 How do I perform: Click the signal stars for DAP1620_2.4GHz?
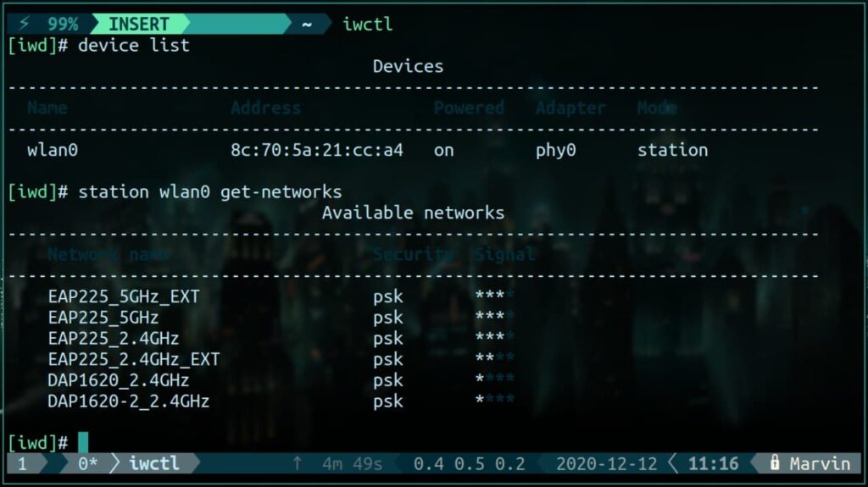pyautogui.click(x=494, y=379)
